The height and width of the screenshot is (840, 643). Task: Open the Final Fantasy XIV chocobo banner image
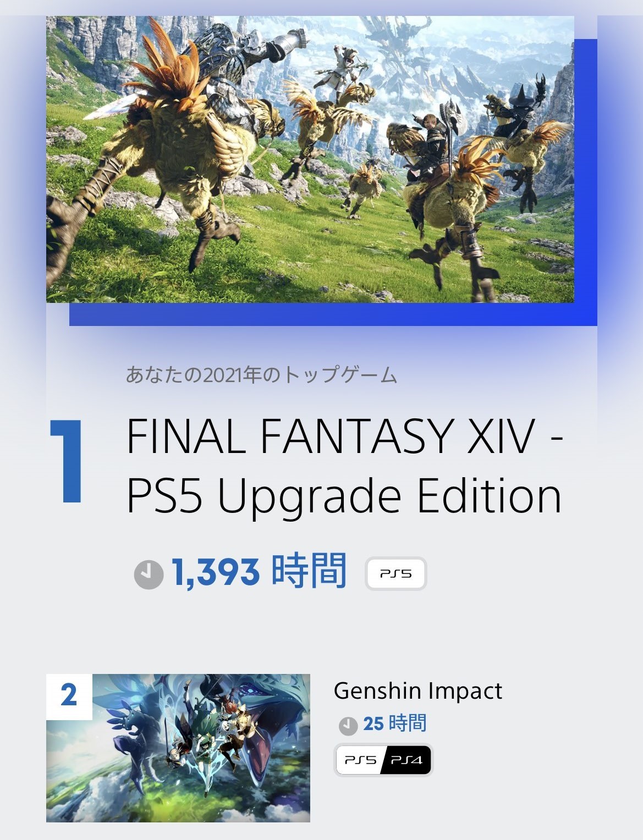tap(310, 159)
